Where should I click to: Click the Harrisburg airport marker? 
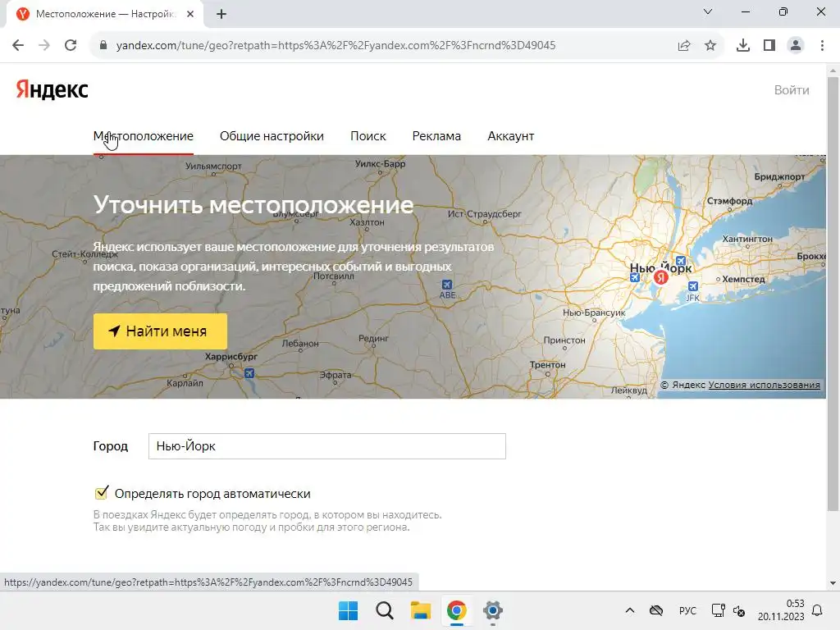click(249, 373)
